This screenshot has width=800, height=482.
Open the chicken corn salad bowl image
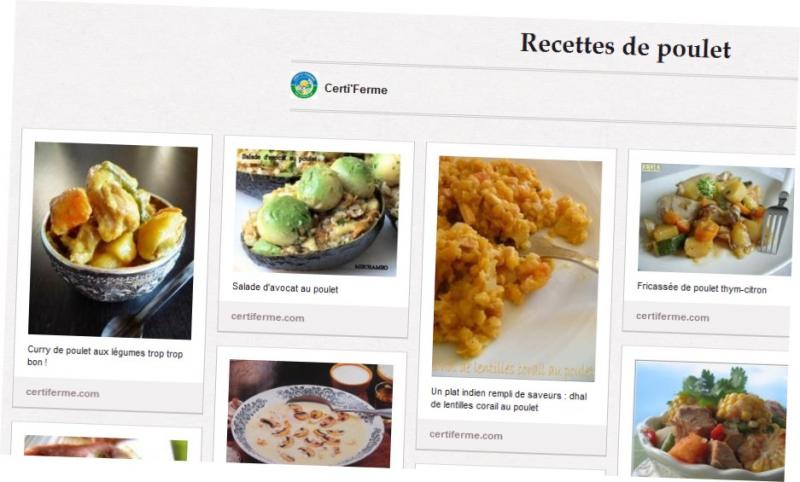click(709, 420)
